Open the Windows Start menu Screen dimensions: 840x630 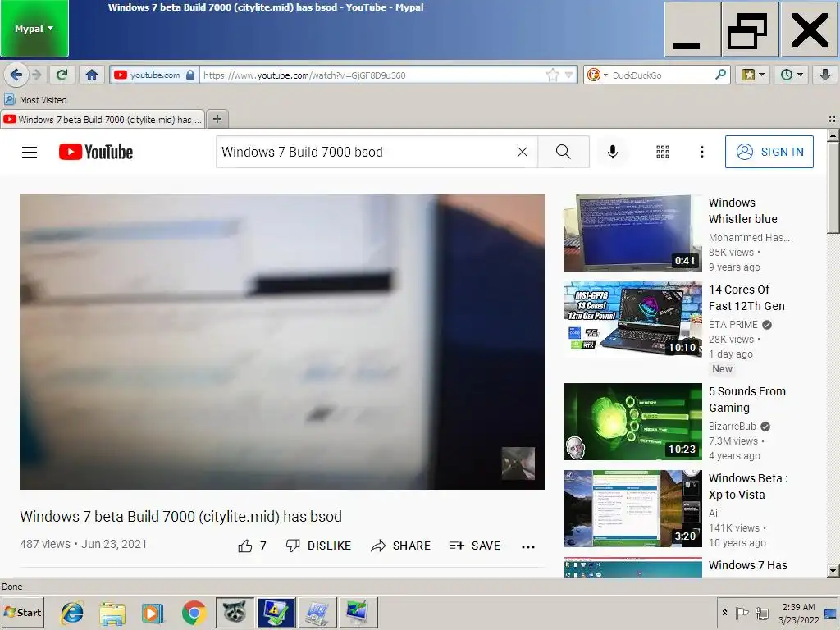pyautogui.click(x=22, y=612)
